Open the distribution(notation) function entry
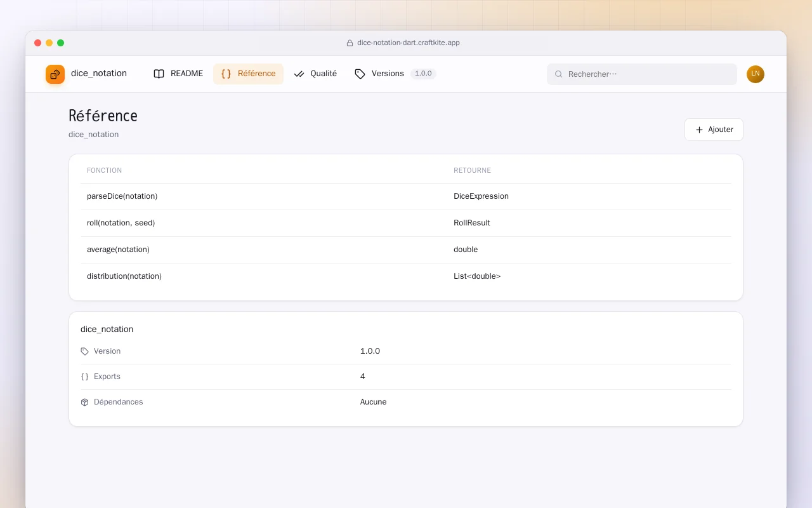The width and height of the screenshot is (812, 508). click(x=406, y=276)
